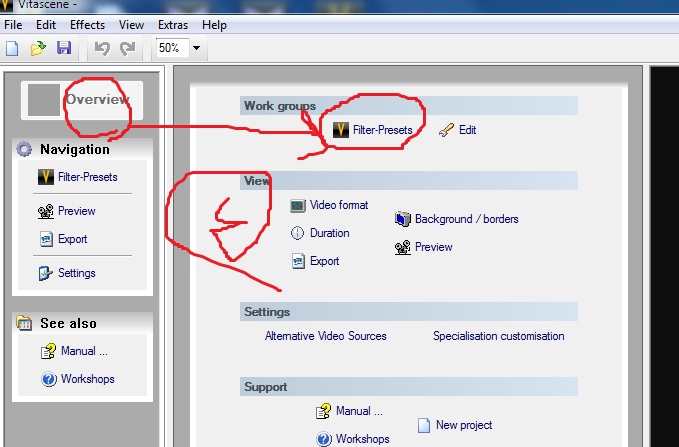
Task: Open the Video format link
Action: click(x=339, y=205)
